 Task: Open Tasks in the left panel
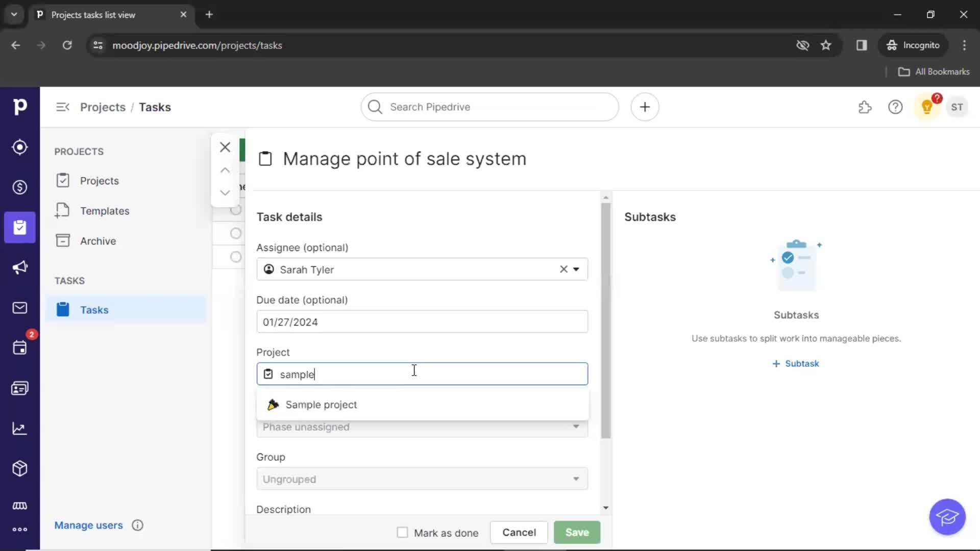tap(126, 310)
